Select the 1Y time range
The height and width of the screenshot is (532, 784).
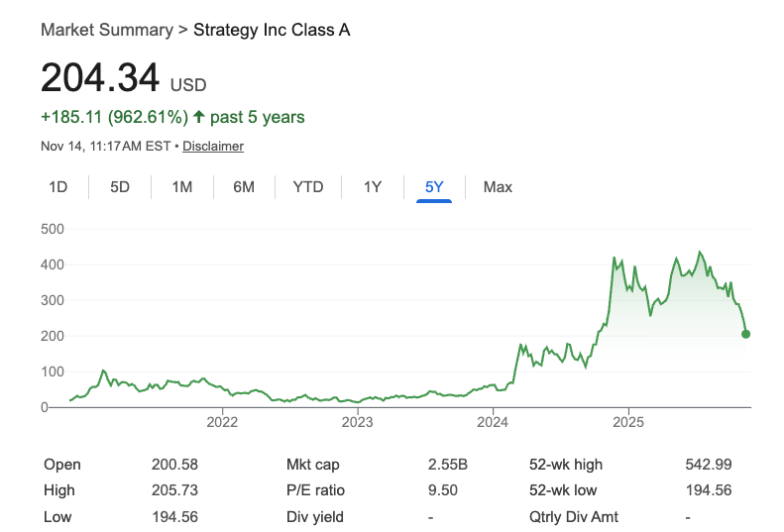click(x=372, y=186)
